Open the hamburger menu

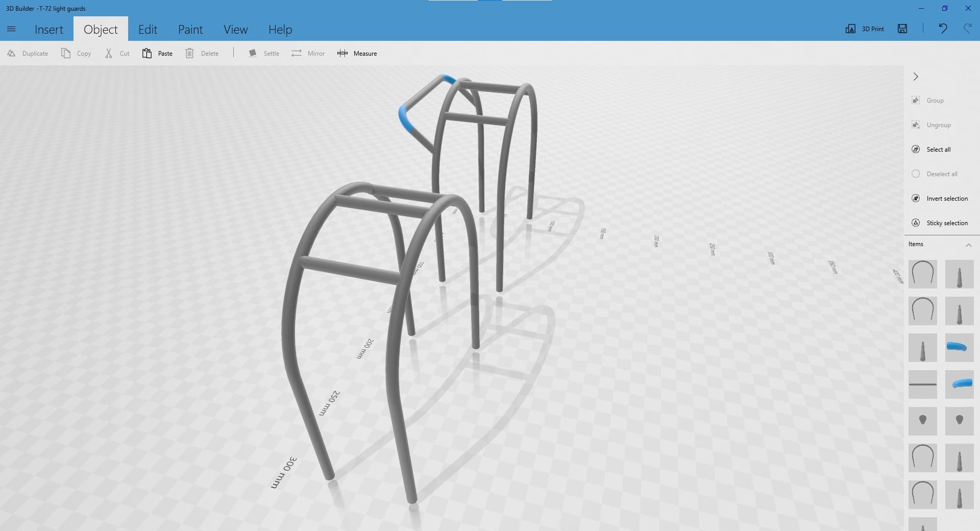coord(11,29)
